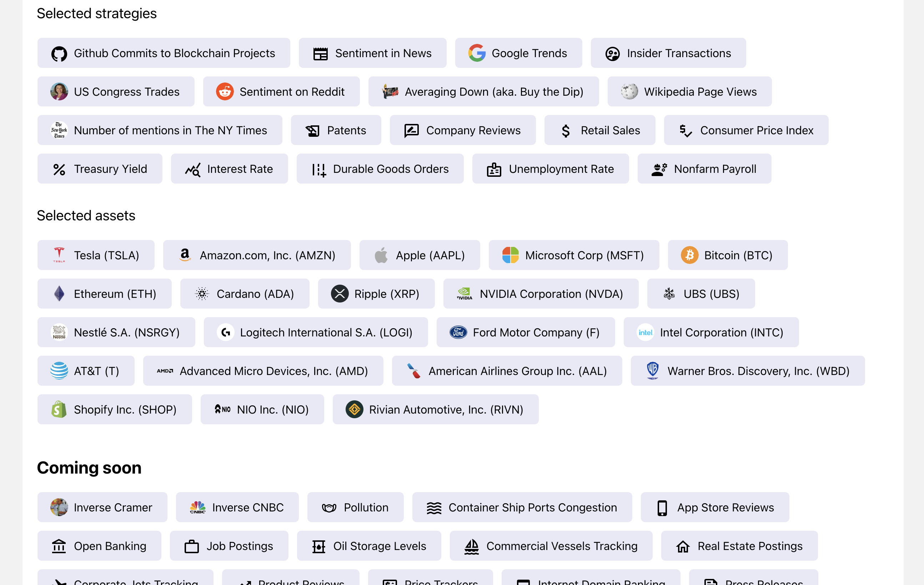Click the American Airlines logo icon

pyautogui.click(x=414, y=371)
